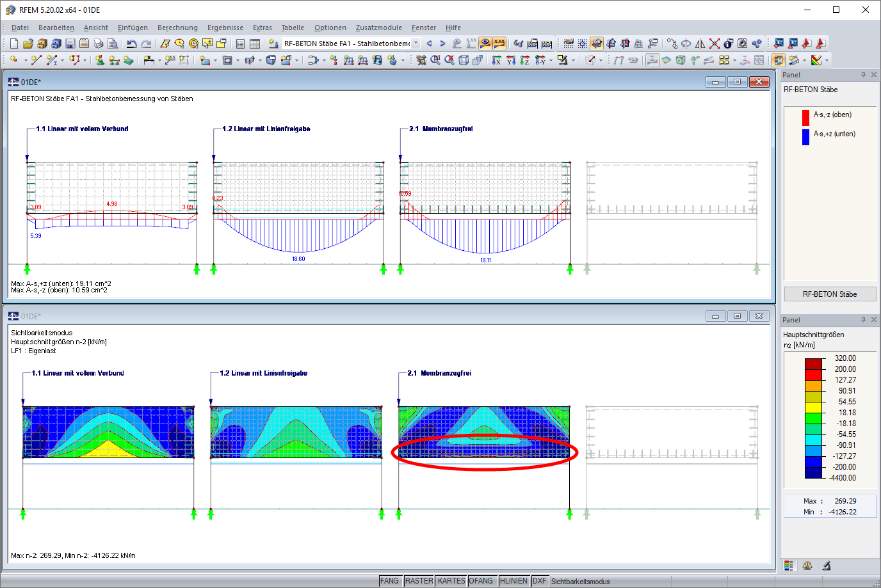
Task: Click the new line tool icon
Action: click(x=36, y=60)
